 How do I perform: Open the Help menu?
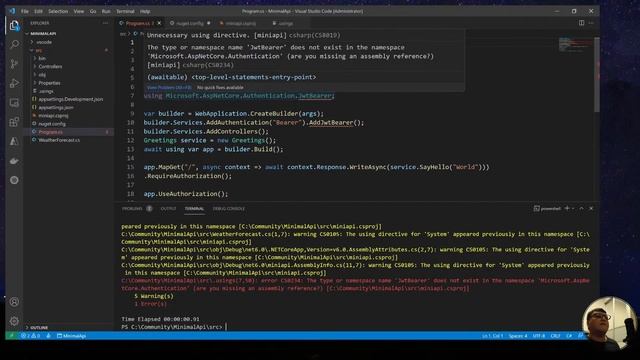pos(145,11)
